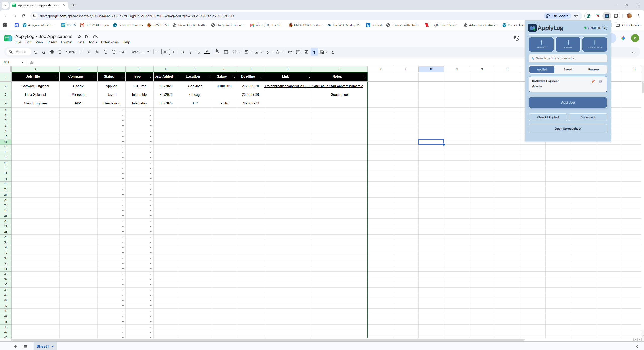
Task: Expand the Name Box dropdown arrow
Action: pyautogui.click(x=23, y=62)
